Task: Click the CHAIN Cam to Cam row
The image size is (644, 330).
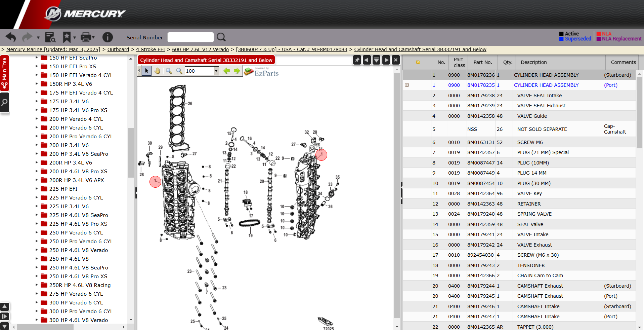Action: 519,276
